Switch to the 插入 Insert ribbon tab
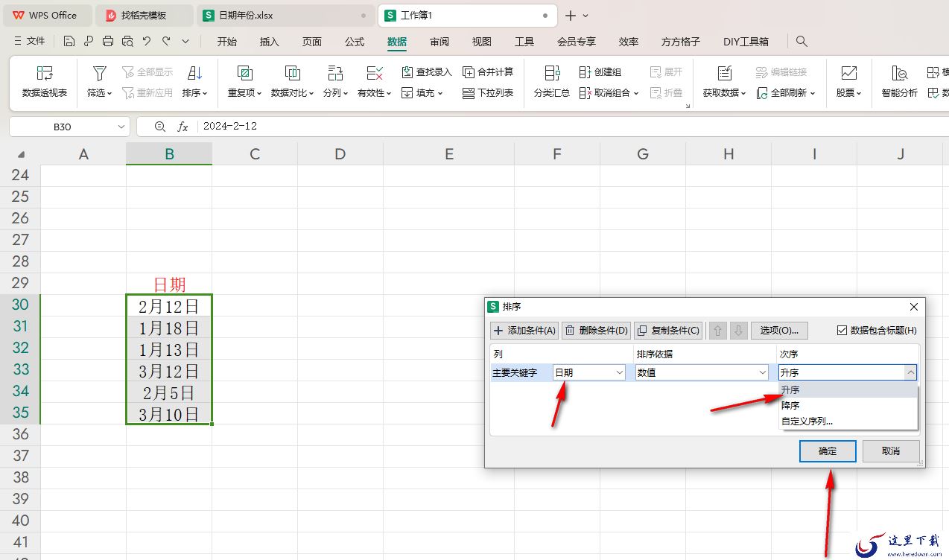Screen dimensions: 949x560 270,42
